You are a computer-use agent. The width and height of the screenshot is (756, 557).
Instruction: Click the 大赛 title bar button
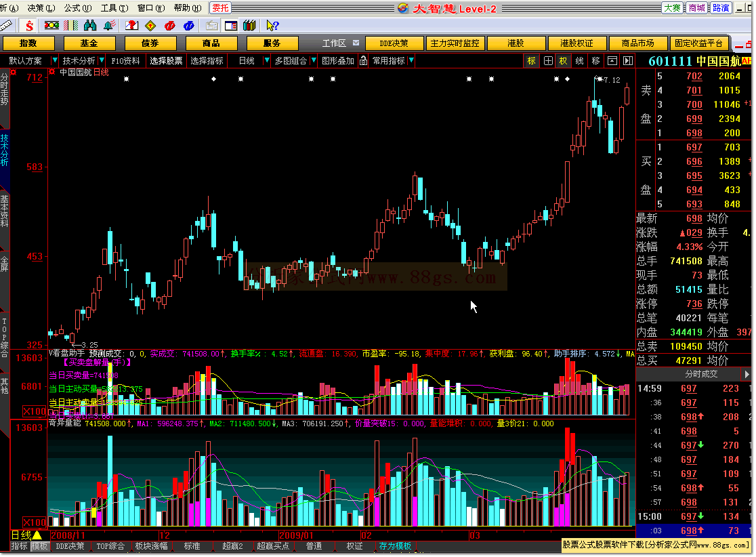click(x=672, y=8)
